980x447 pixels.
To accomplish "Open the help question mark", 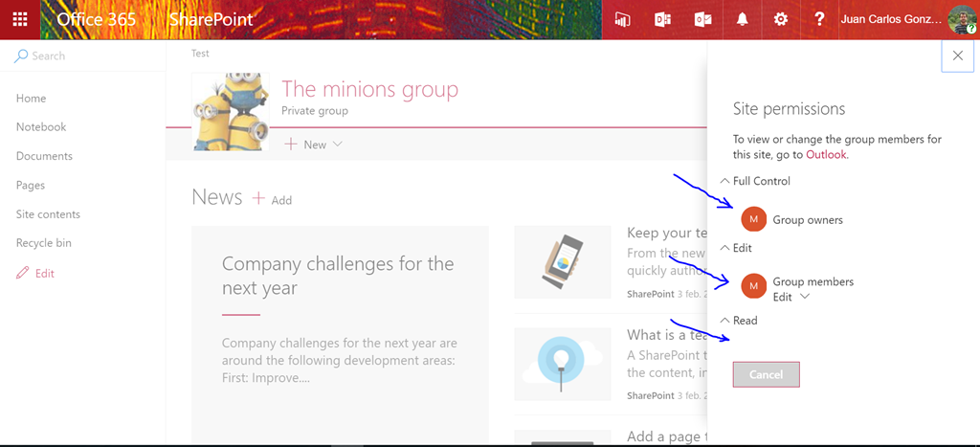I will pyautogui.click(x=819, y=19).
